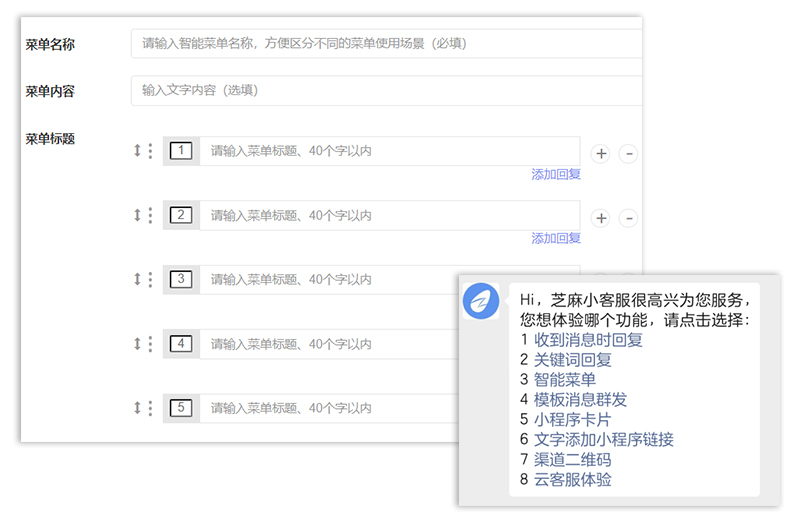The height and width of the screenshot is (523, 800).
Task: Click the plus icon beside menu title 1
Action: tap(601, 154)
